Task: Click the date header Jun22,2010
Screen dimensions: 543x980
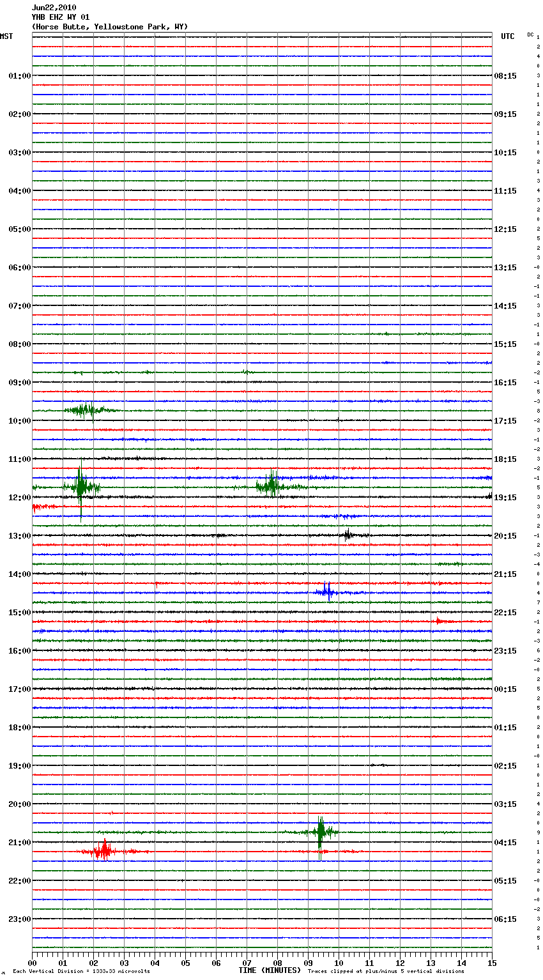Action: pyautogui.click(x=54, y=8)
